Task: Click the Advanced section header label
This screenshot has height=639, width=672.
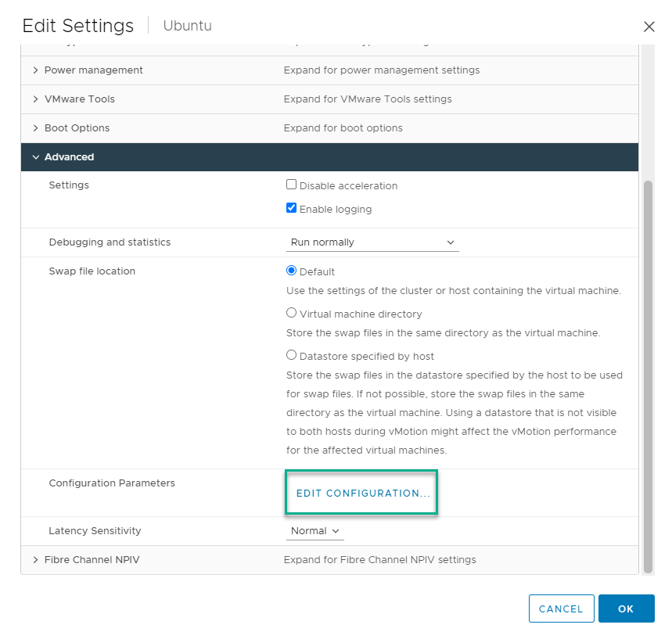Action: click(69, 157)
